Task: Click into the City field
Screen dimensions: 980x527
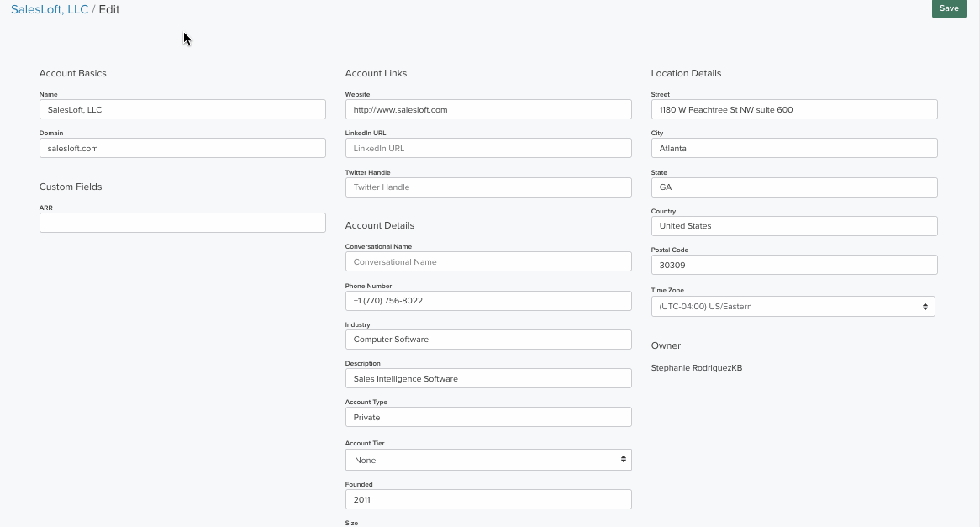Action: click(793, 148)
